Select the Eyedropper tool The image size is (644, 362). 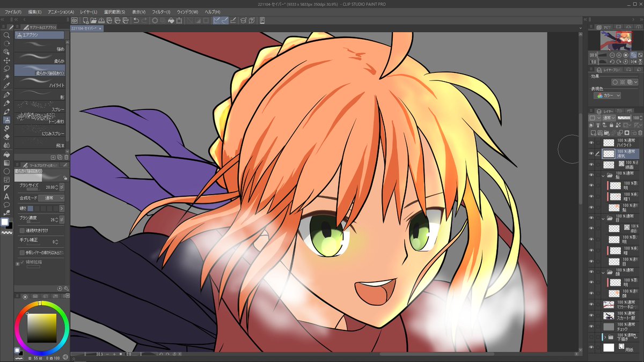(7, 86)
